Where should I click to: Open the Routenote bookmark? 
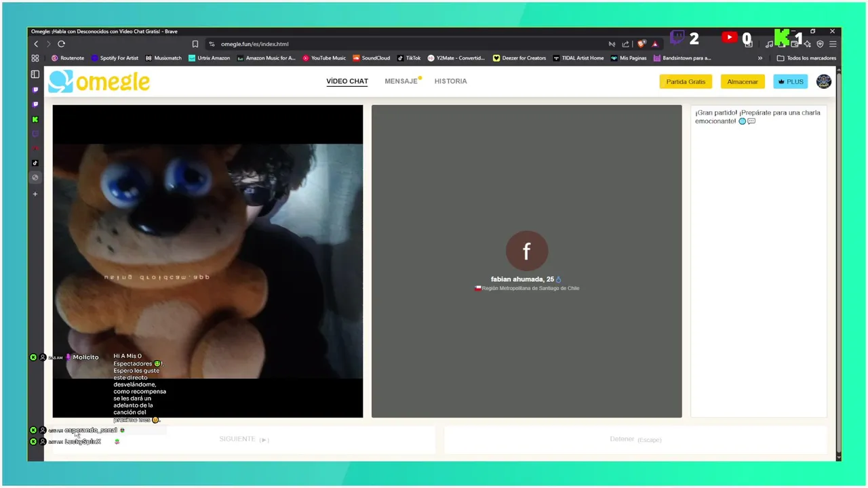(x=68, y=58)
